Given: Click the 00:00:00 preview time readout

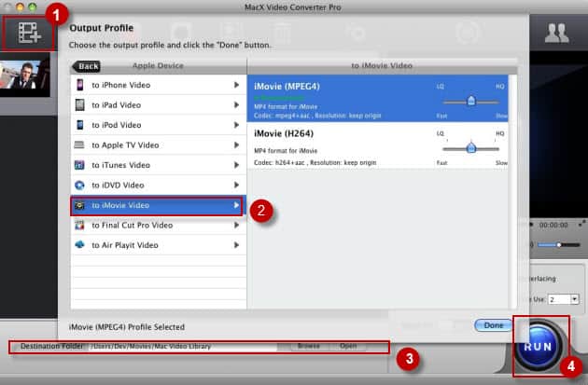Looking at the screenshot, I should (553, 225).
